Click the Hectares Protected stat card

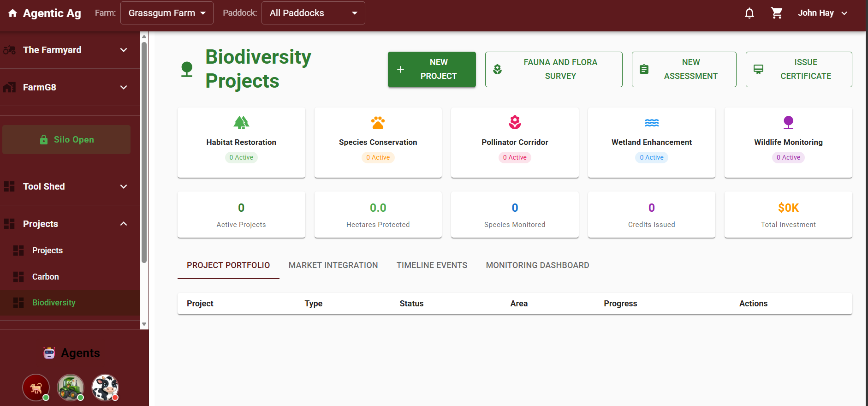click(x=378, y=215)
